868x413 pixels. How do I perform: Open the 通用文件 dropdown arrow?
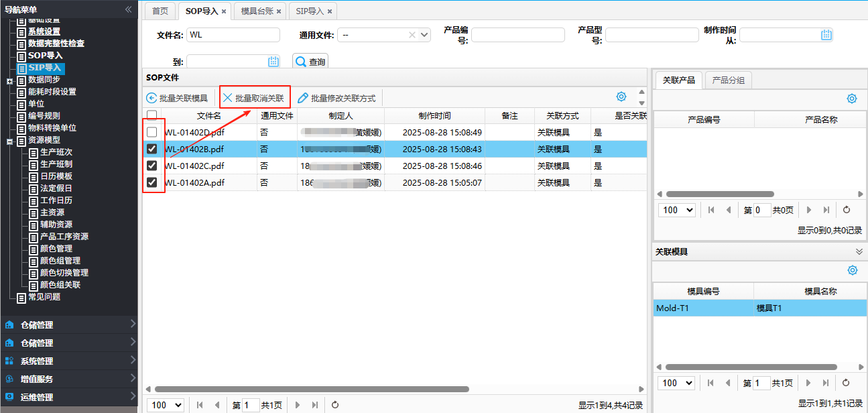[x=424, y=35]
